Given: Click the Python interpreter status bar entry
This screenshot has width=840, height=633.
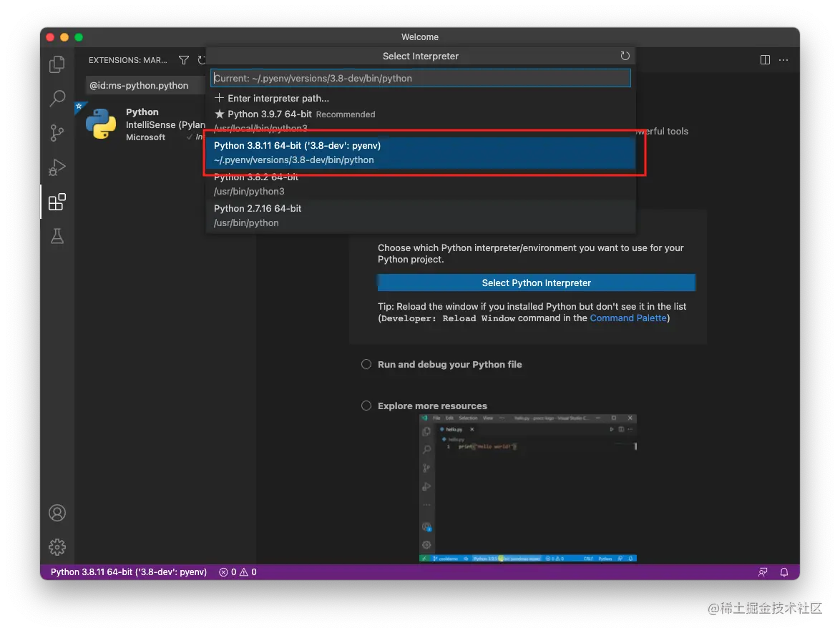Looking at the screenshot, I should point(129,572).
